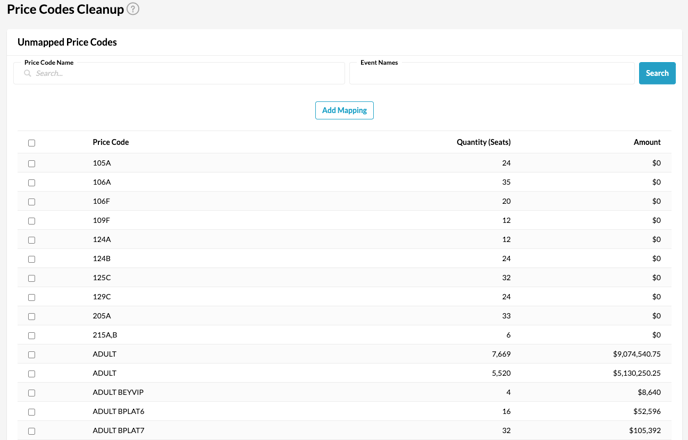
Task: Select the checkbox for 205A
Action: point(31,316)
